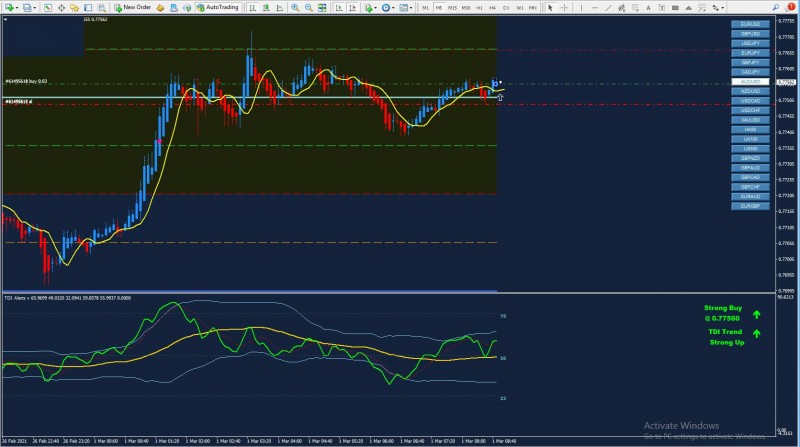Image resolution: width=800 pixels, height=447 pixels.
Task: Zoom out of the chart
Action: point(308,7)
